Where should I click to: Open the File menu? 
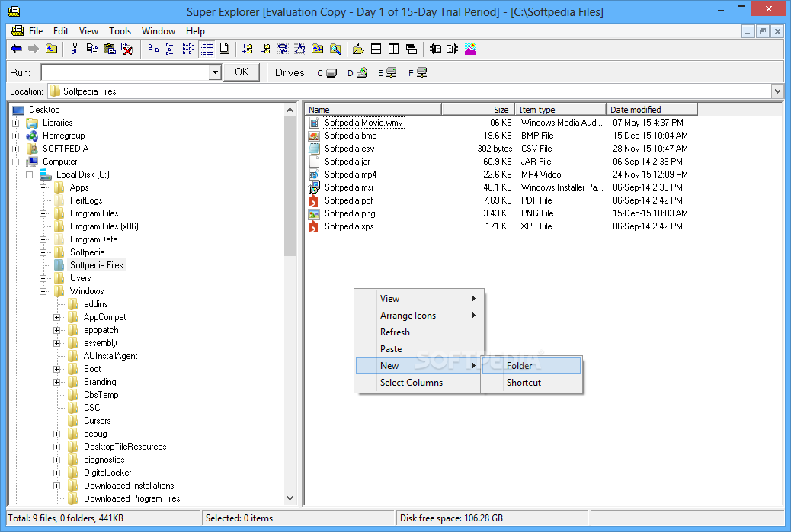[x=35, y=31]
